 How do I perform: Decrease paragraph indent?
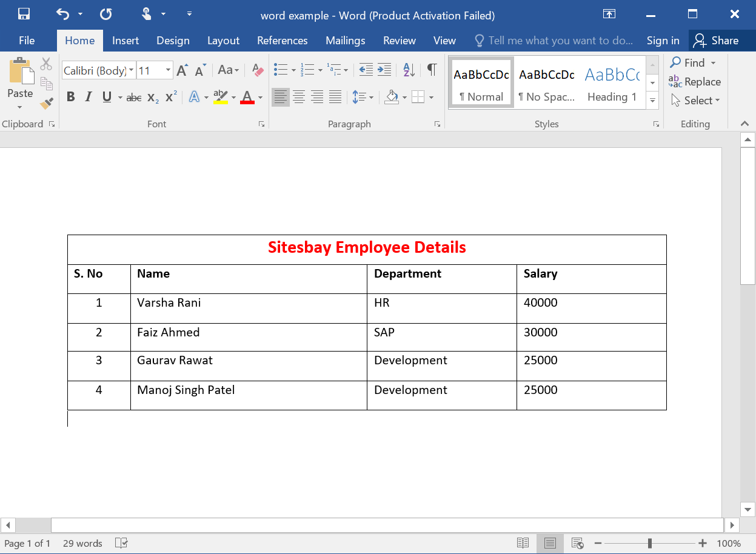(x=366, y=70)
